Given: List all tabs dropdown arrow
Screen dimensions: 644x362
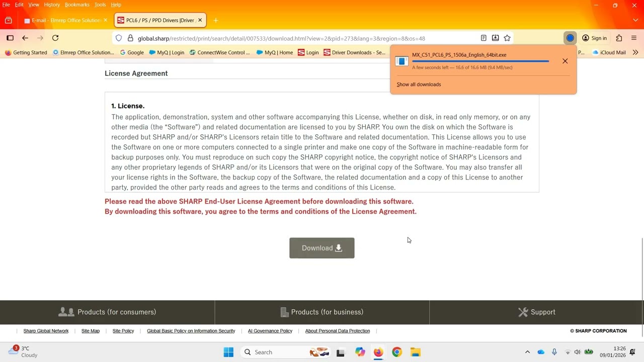Looking at the screenshot, I should tap(635, 21).
